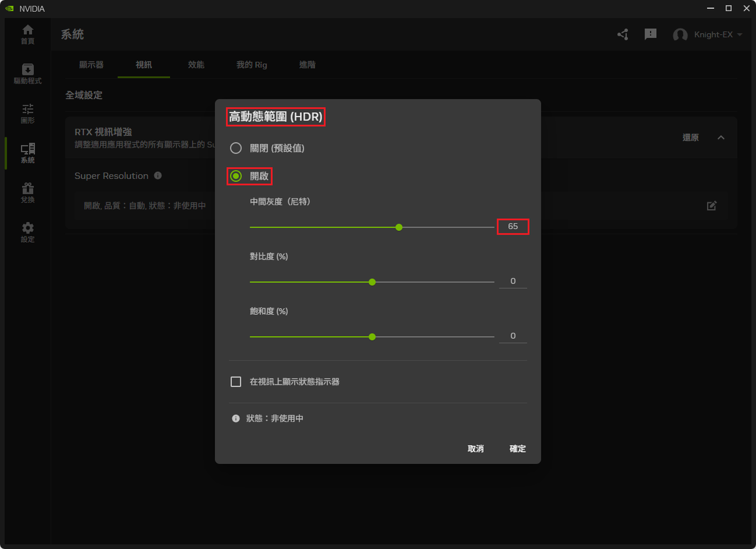Click the Knight-EX user avatar
This screenshot has width=756, height=549.
pos(680,35)
